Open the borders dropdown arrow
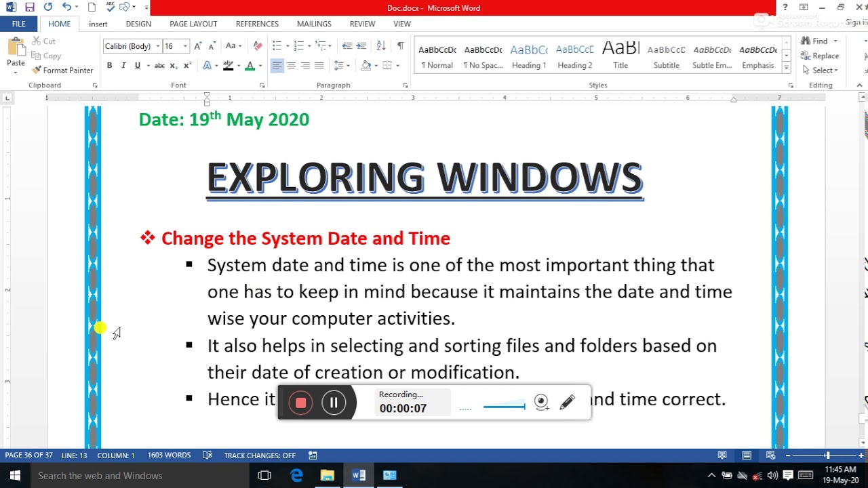This screenshot has width=868, height=488. point(397,66)
